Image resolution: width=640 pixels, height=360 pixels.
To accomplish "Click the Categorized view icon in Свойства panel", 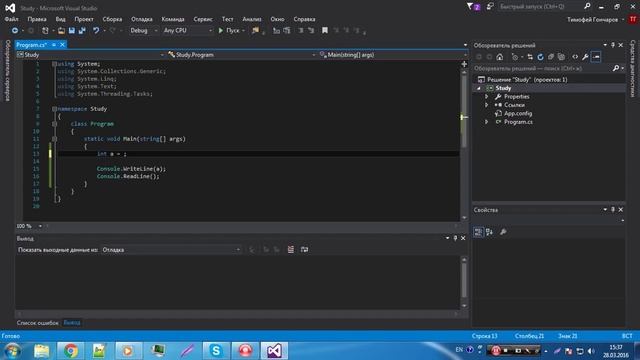I will click(478, 232).
